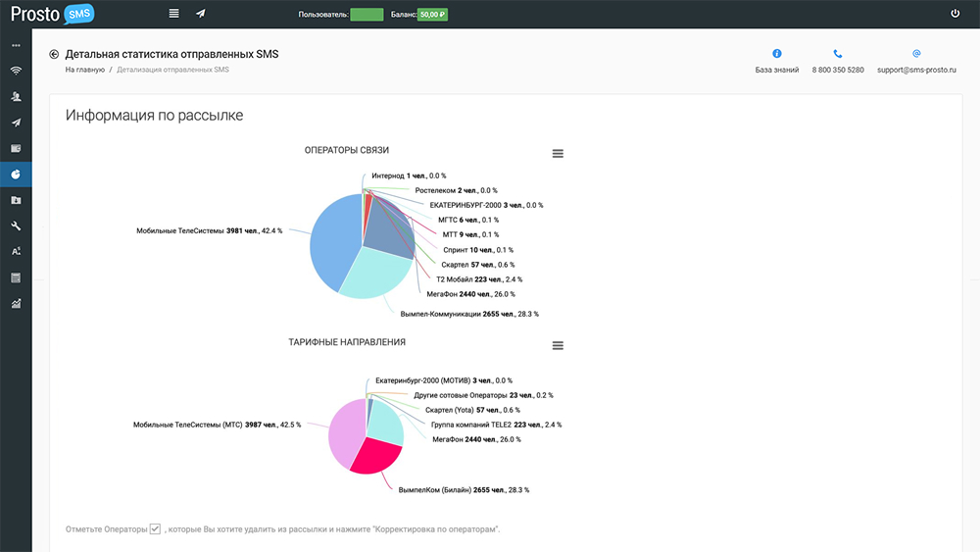Open the wrench settings in sidebar
Image resolution: width=980 pixels, height=552 pixels.
coord(16,226)
